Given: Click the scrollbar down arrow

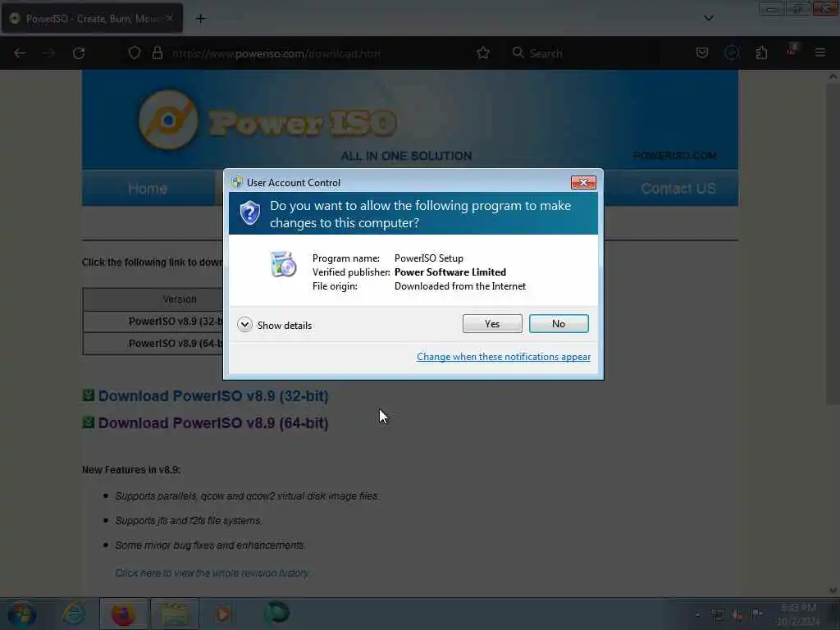Looking at the screenshot, I should pyautogui.click(x=833, y=590).
